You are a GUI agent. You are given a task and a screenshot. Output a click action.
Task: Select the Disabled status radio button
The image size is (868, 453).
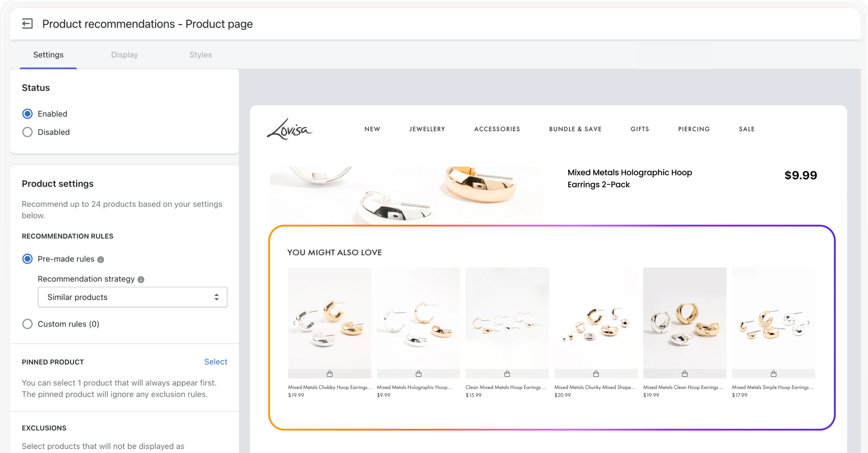point(27,132)
